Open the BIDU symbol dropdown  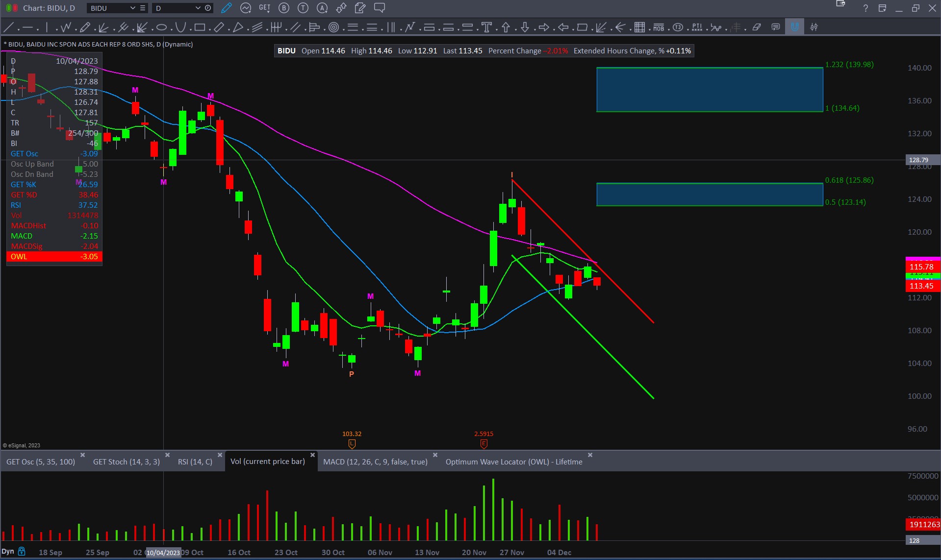pyautogui.click(x=132, y=8)
